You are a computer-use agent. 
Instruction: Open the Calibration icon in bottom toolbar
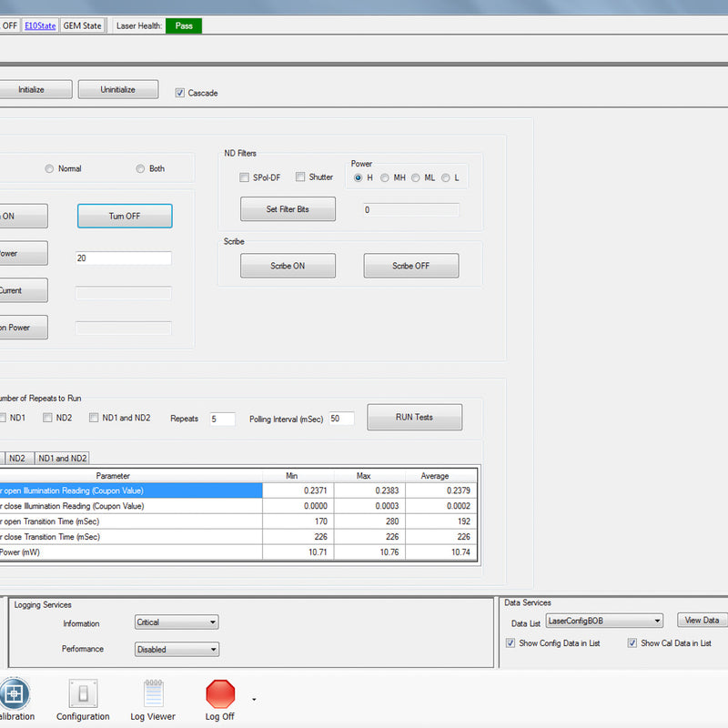[15, 694]
